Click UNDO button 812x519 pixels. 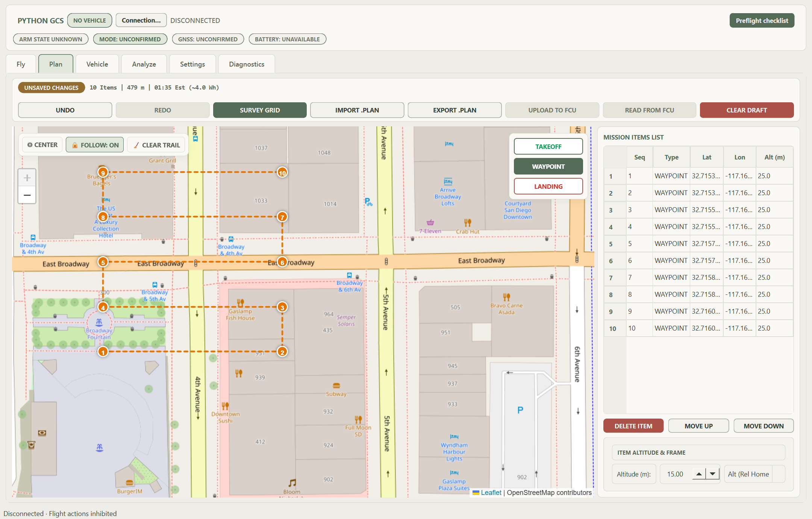tap(65, 110)
